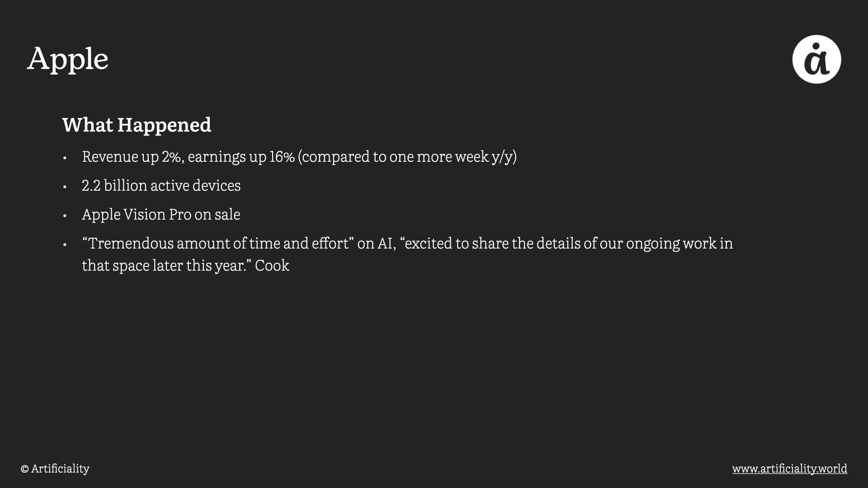Viewport: 868px width, 488px height.
Task: Select the "Apple Vision Pro on sale" line
Action: click(x=161, y=215)
